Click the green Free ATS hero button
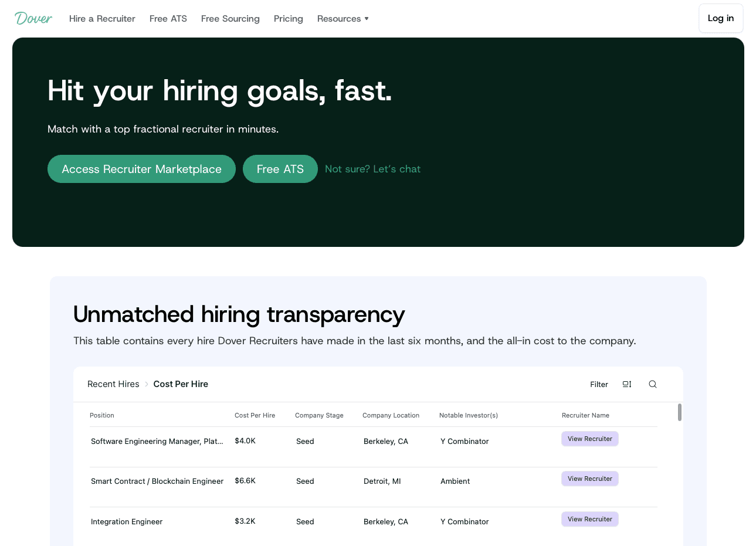Screen dimensions: 756x546 [280, 169]
